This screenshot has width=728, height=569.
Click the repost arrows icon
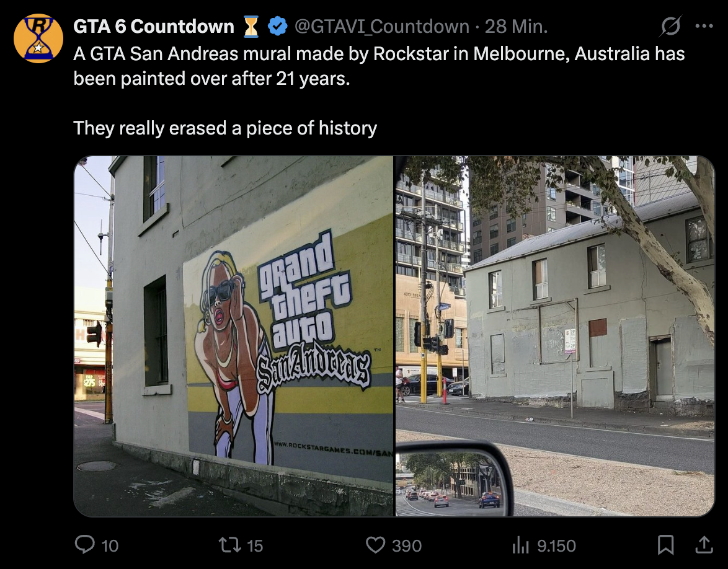pyautogui.click(x=230, y=545)
